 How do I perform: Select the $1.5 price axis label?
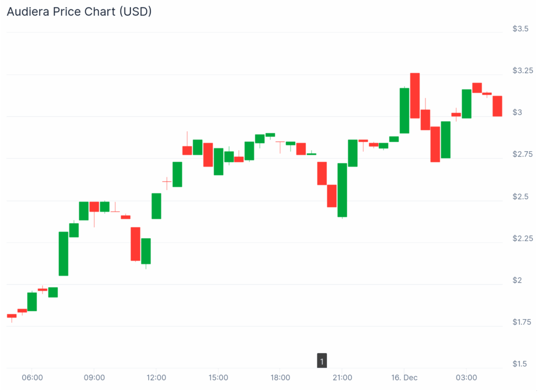(x=521, y=364)
